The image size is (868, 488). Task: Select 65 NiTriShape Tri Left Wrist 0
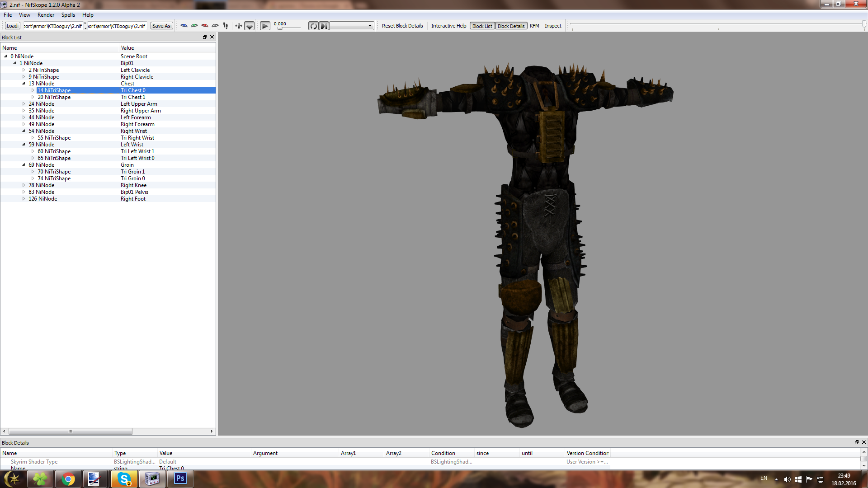108,158
